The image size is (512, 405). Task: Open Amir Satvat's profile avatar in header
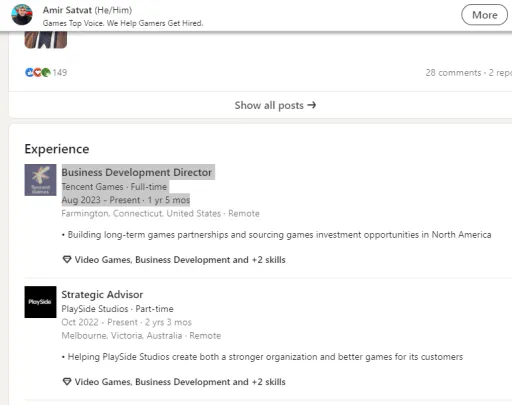click(x=22, y=15)
